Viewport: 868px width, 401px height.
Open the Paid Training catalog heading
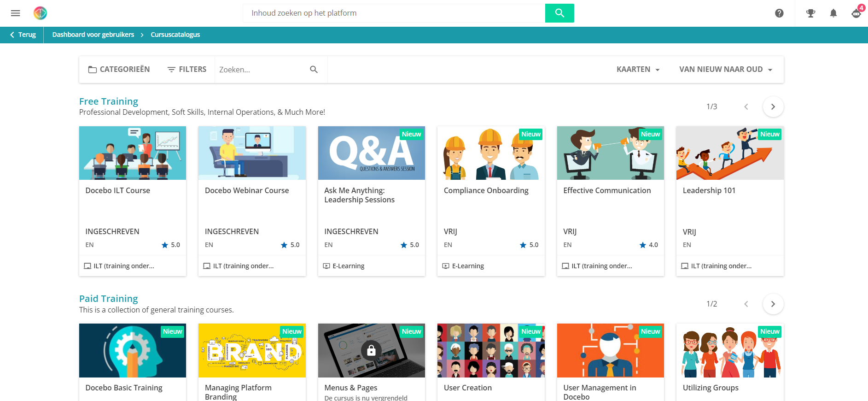[x=109, y=298]
